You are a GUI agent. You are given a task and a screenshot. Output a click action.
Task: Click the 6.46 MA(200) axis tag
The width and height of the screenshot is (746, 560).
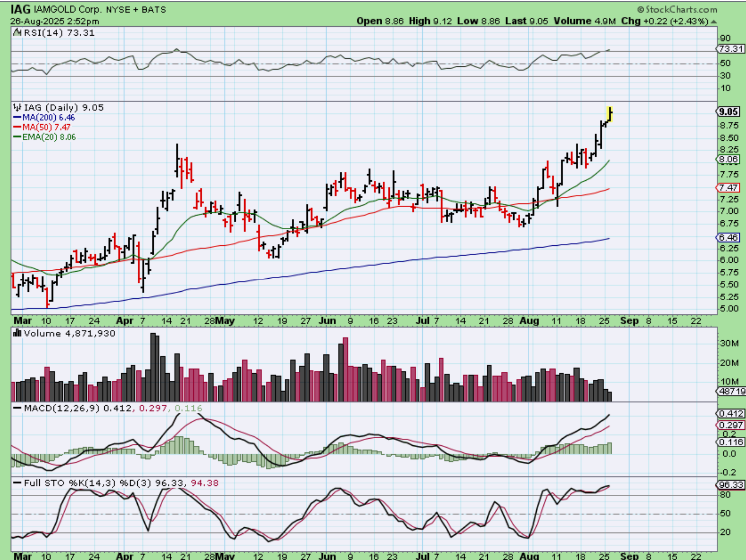pyautogui.click(x=728, y=238)
